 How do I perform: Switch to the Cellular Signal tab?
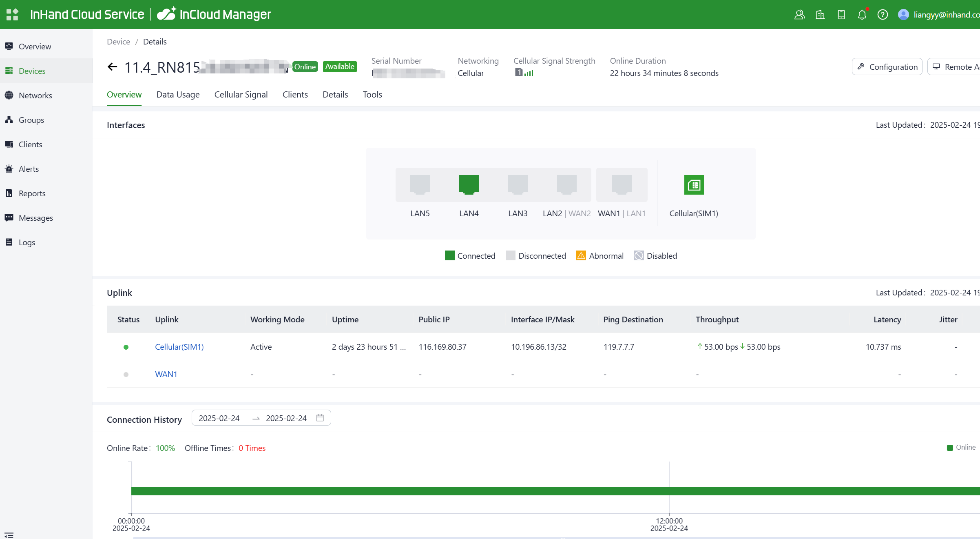point(241,95)
